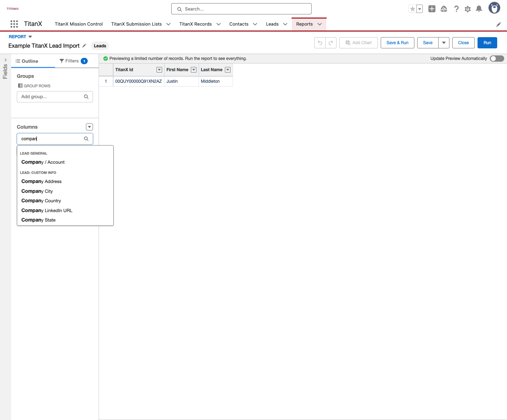The height and width of the screenshot is (420, 507).
Task: Select Company LinkedIn URL option
Action: tap(65, 211)
